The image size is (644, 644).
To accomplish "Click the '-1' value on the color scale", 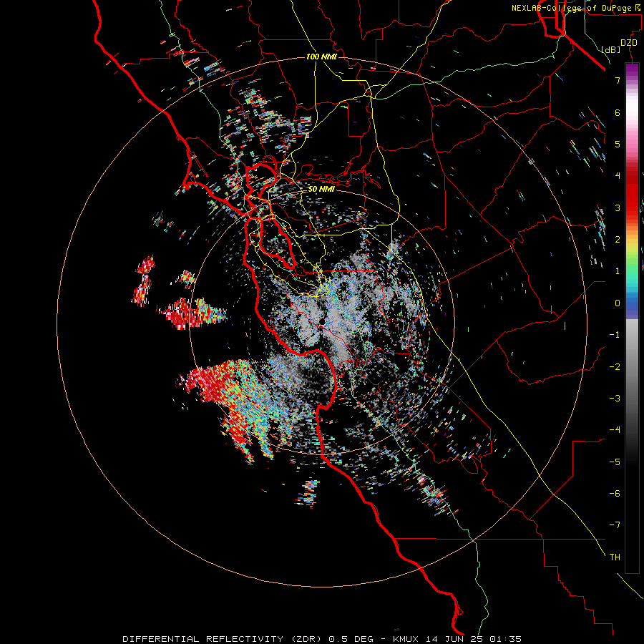I will pyautogui.click(x=615, y=335).
